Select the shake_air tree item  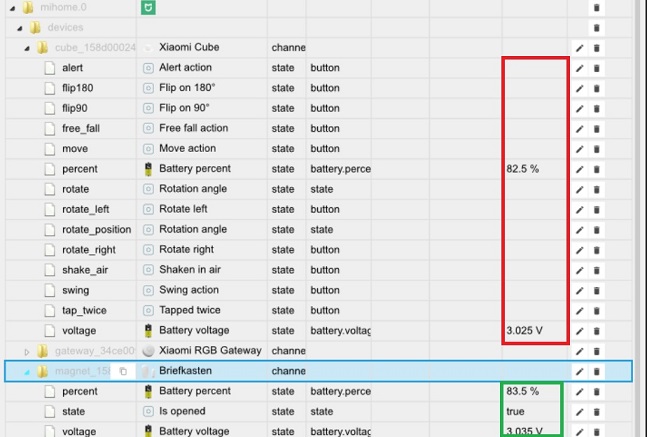(85, 270)
